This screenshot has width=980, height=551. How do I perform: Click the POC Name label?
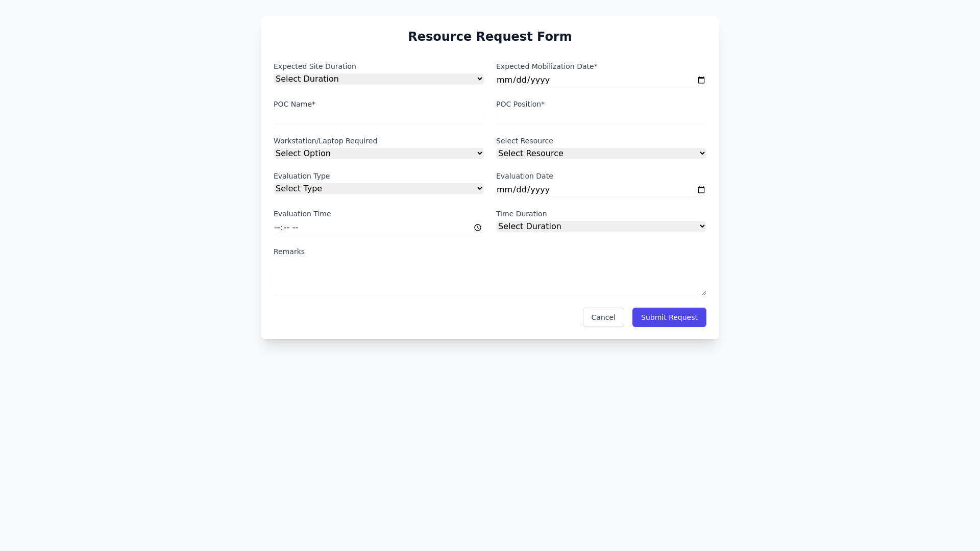click(294, 104)
